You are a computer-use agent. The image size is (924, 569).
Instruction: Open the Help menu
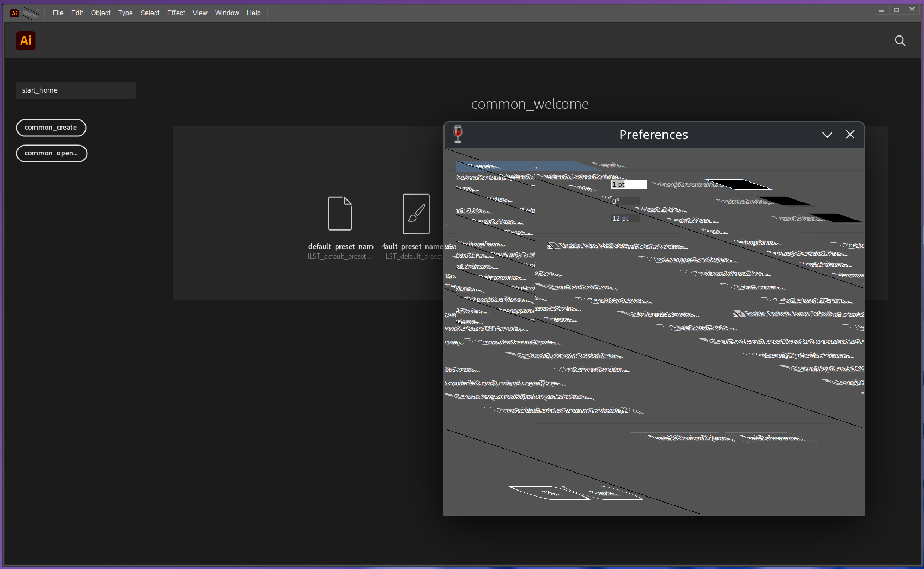(x=254, y=13)
